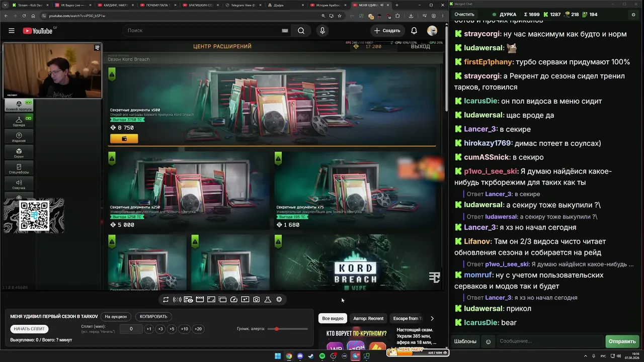The image size is (644, 362).
Task: Click the Шаблоны button in chat
Action: tap(465, 341)
